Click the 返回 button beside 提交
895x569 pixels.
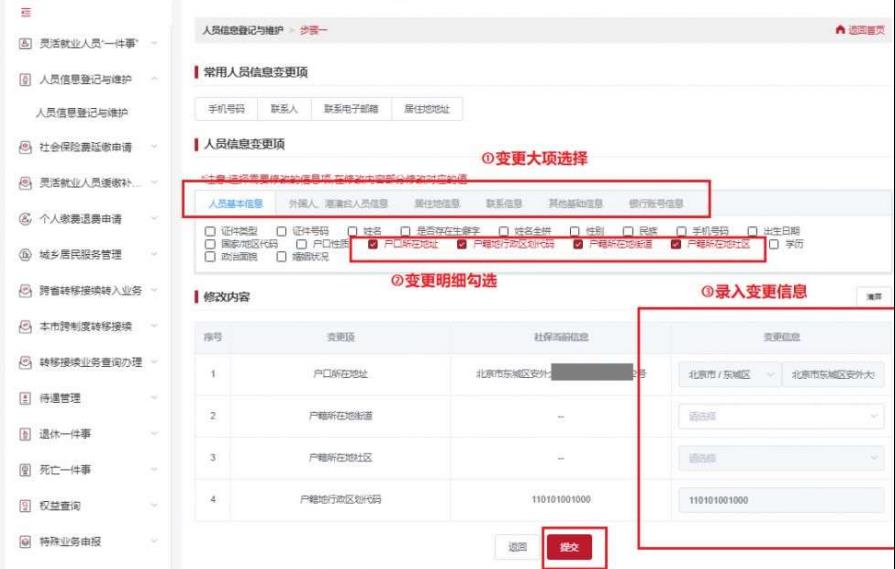516,547
